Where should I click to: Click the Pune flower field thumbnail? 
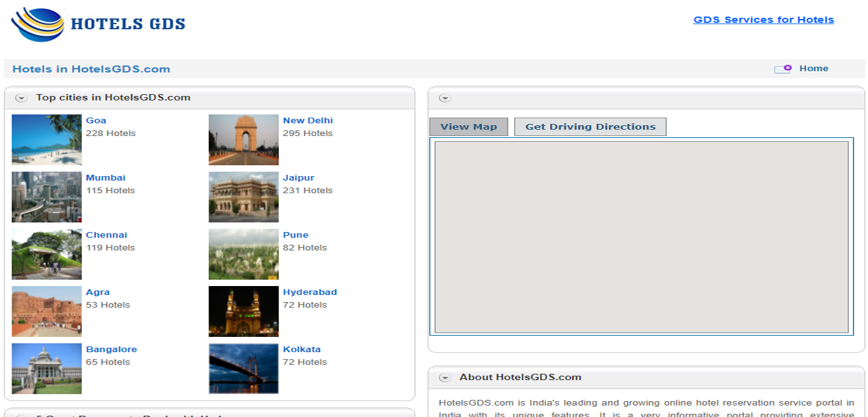click(243, 254)
